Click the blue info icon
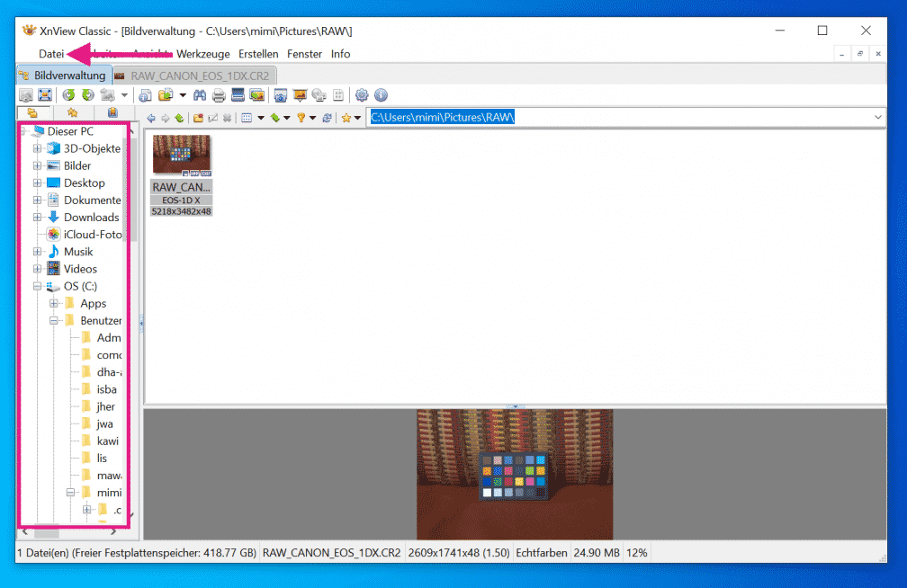Screen dimensions: 907x588 point(381,95)
